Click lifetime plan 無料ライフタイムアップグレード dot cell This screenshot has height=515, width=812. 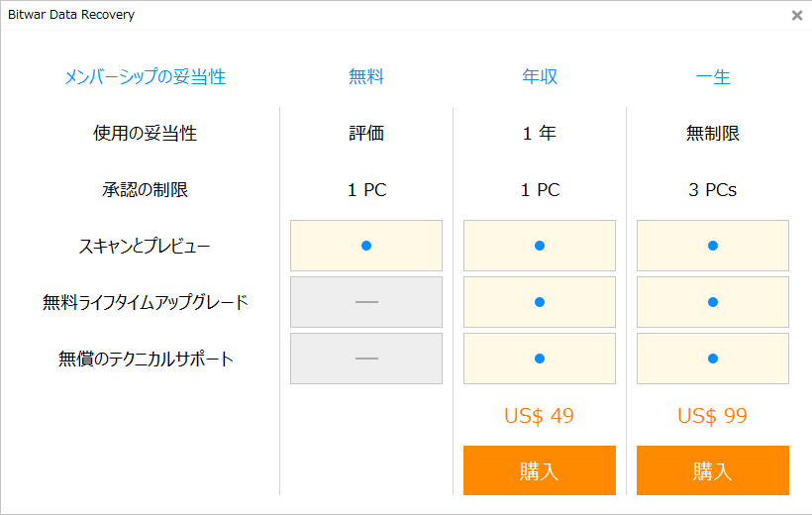713,302
